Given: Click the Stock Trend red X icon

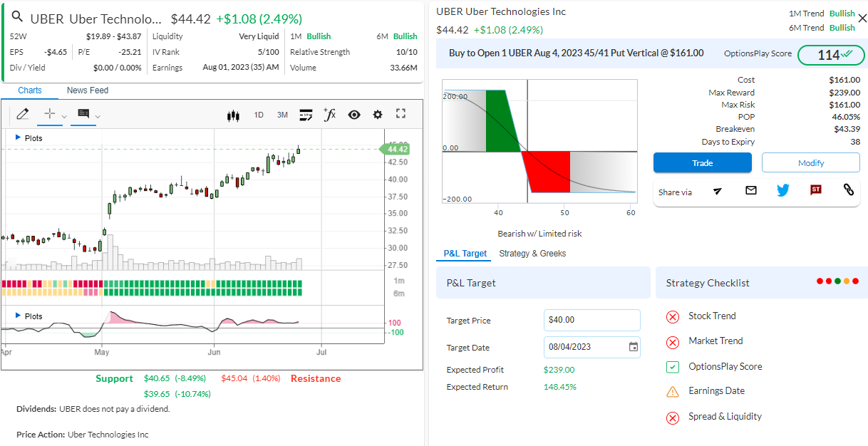Looking at the screenshot, I should [673, 317].
